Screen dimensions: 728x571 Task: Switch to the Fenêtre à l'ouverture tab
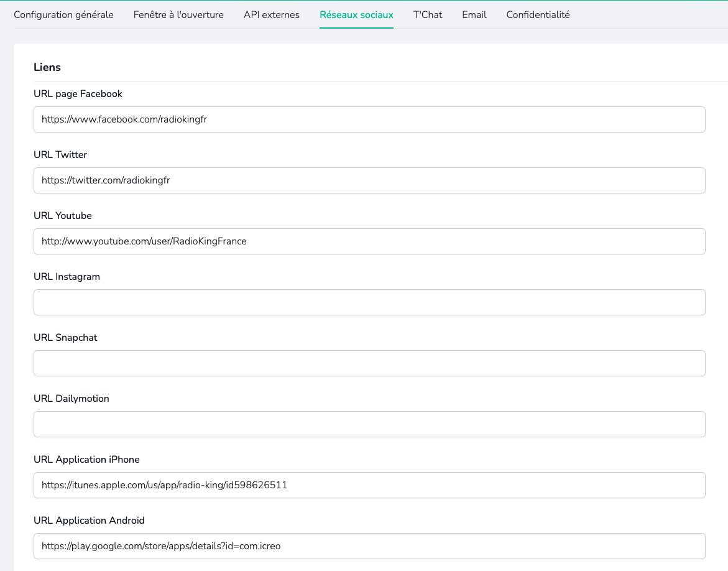(x=178, y=14)
